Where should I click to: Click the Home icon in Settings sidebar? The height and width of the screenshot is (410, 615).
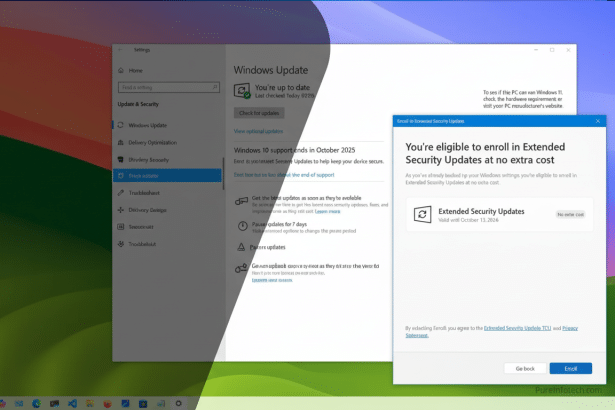point(121,71)
